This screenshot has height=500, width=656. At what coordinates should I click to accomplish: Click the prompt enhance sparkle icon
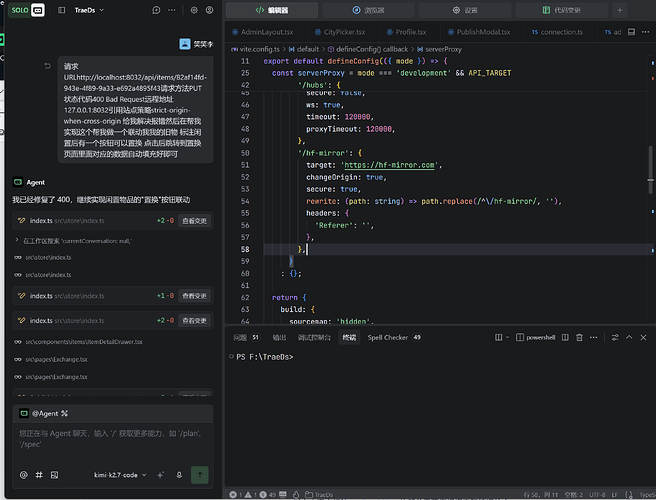pos(160,475)
